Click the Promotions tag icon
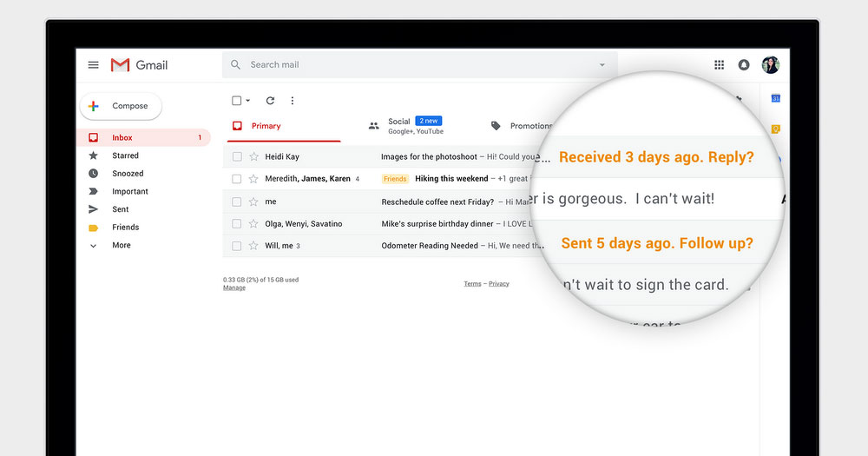Viewport: 868px width, 456px height. pyautogui.click(x=496, y=126)
